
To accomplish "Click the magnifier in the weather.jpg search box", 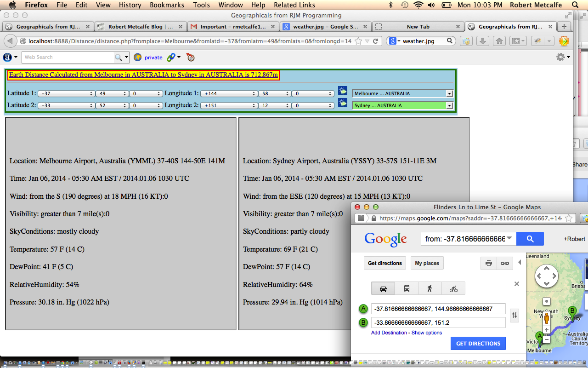I will click(x=450, y=41).
